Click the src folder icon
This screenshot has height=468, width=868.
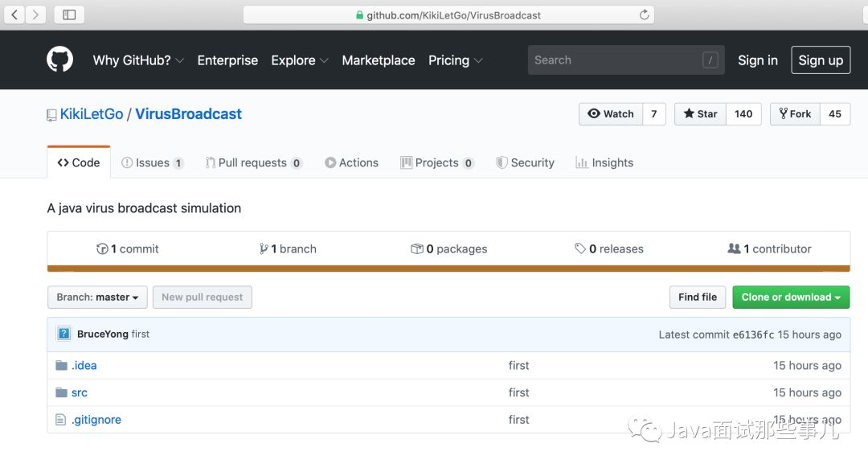pyautogui.click(x=61, y=392)
